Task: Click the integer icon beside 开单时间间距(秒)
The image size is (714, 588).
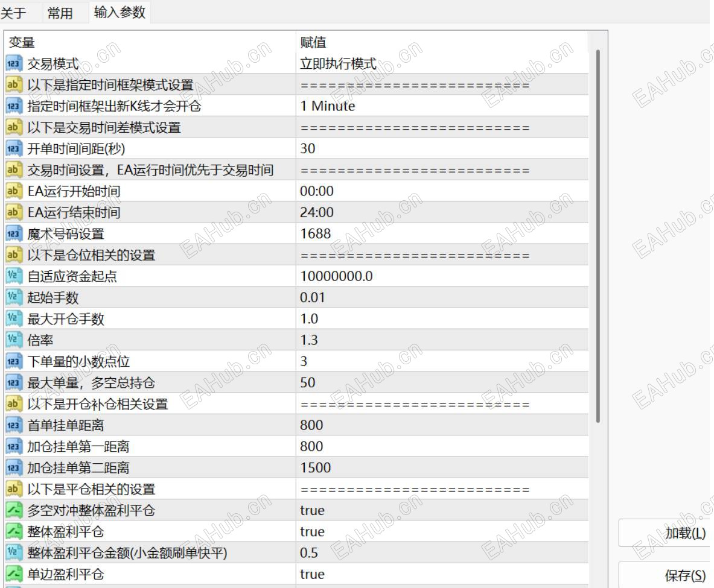Action: coord(14,148)
